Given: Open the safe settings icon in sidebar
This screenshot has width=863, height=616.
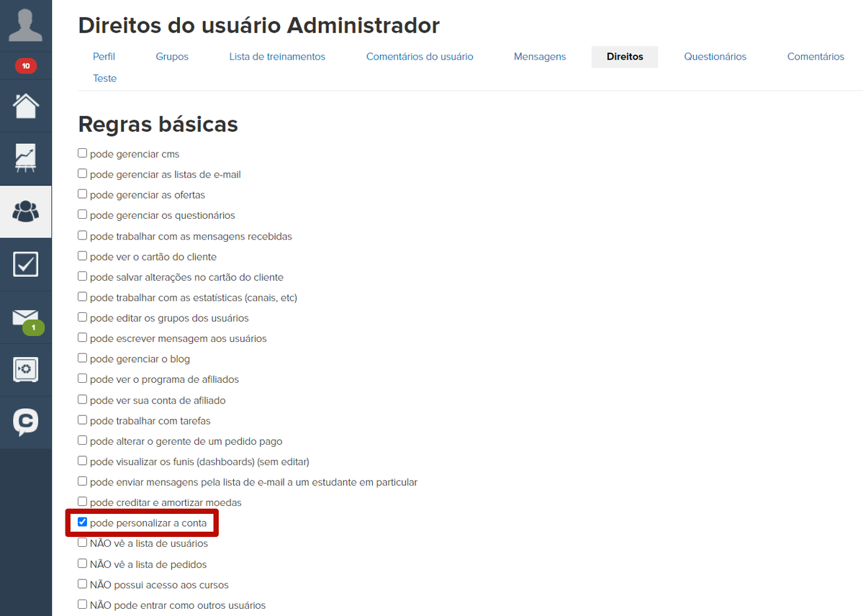Looking at the screenshot, I should [25, 369].
